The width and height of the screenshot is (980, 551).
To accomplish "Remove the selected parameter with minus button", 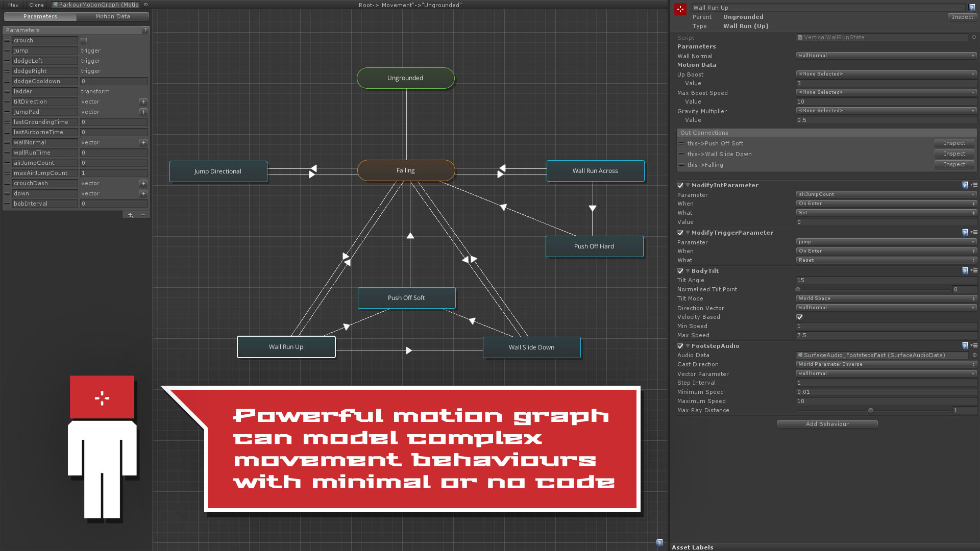I will pos(143,215).
